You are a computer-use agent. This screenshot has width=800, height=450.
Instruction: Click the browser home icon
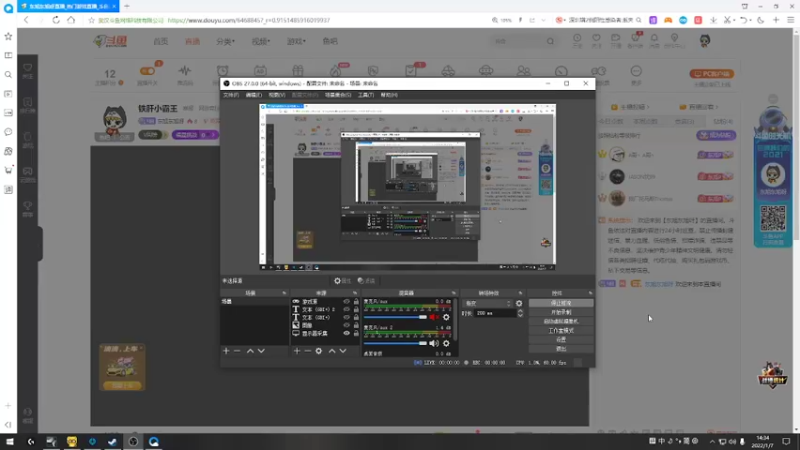(71, 20)
